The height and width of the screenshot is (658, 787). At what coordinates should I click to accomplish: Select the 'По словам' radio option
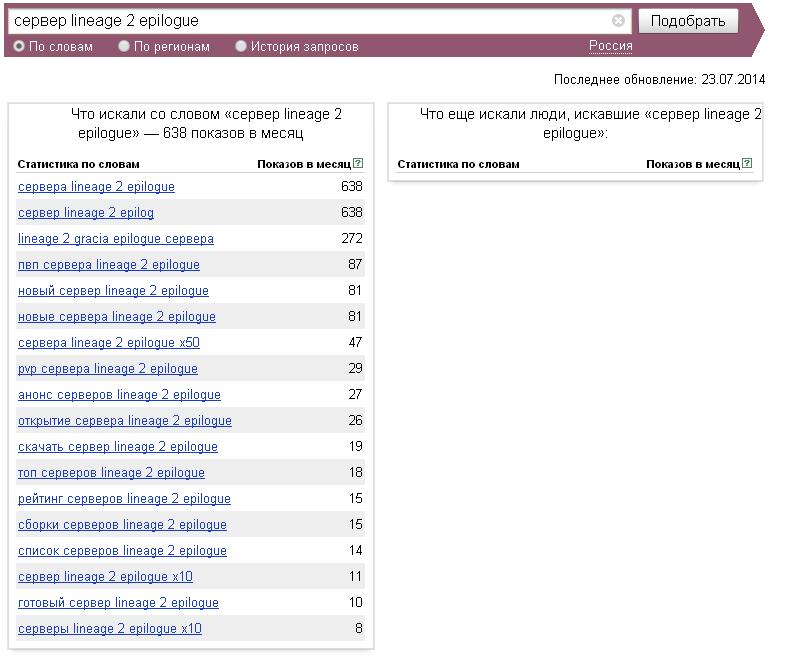coord(19,46)
